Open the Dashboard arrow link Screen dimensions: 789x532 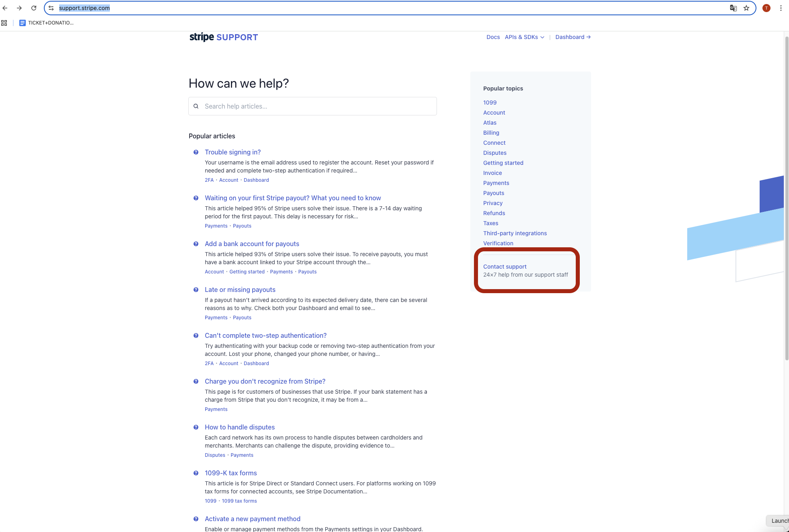573,37
